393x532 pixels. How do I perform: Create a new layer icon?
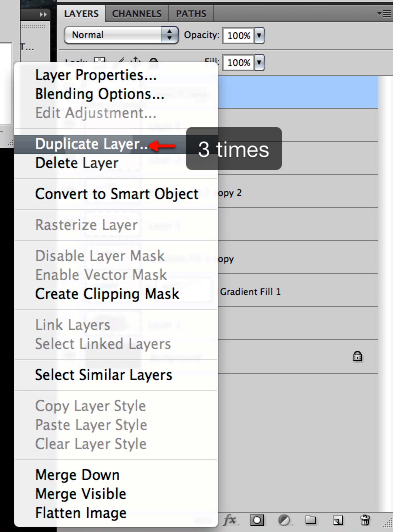click(338, 520)
